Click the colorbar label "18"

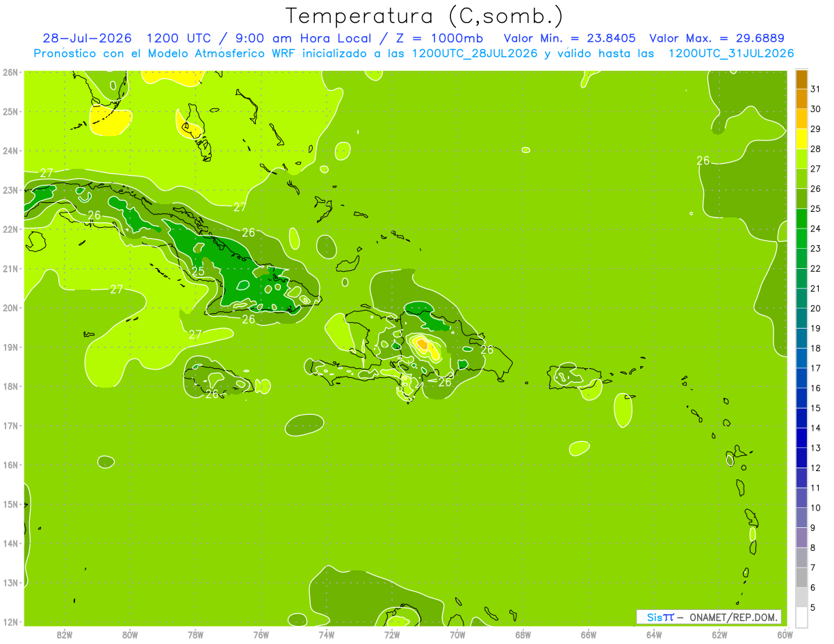[x=816, y=348]
